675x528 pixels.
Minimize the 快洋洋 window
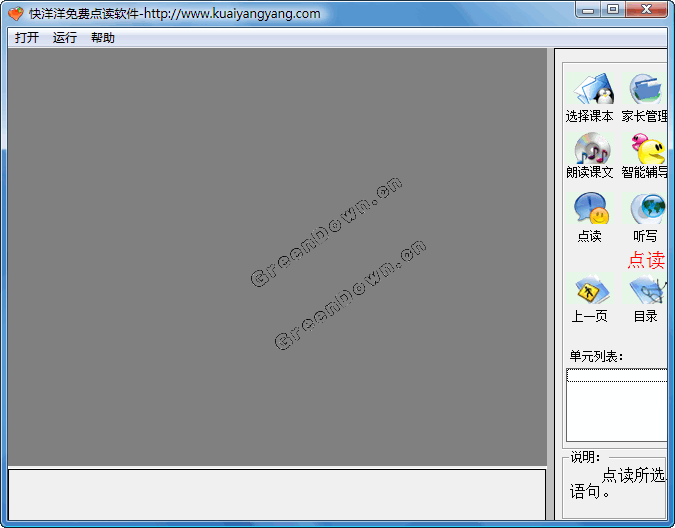click(588, 9)
